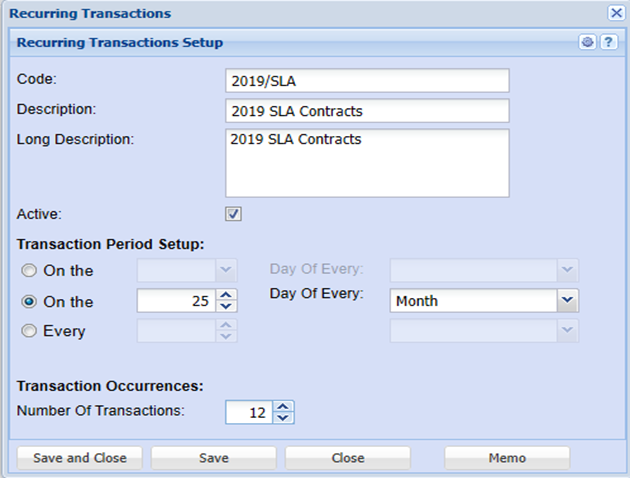
Task: Click the Close button at the bottom
Action: pyautogui.click(x=347, y=458)
